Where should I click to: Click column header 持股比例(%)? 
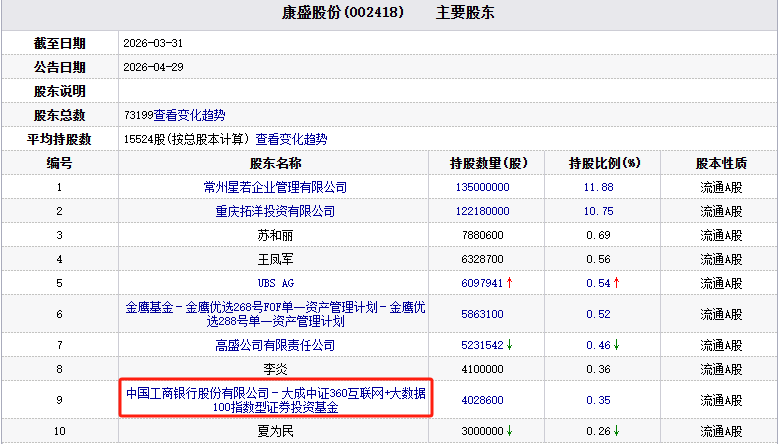pyautogui.click(x=605, y=163)
